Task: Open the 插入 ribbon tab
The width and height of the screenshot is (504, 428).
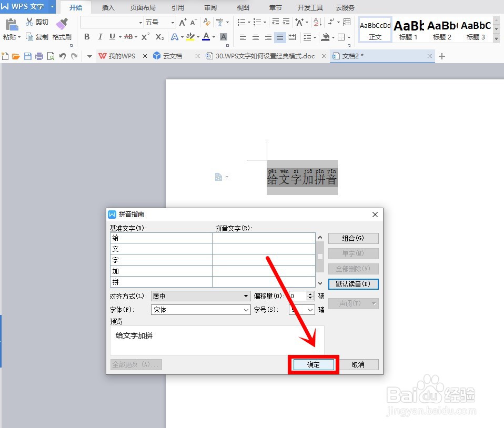Action: (108, 7)
